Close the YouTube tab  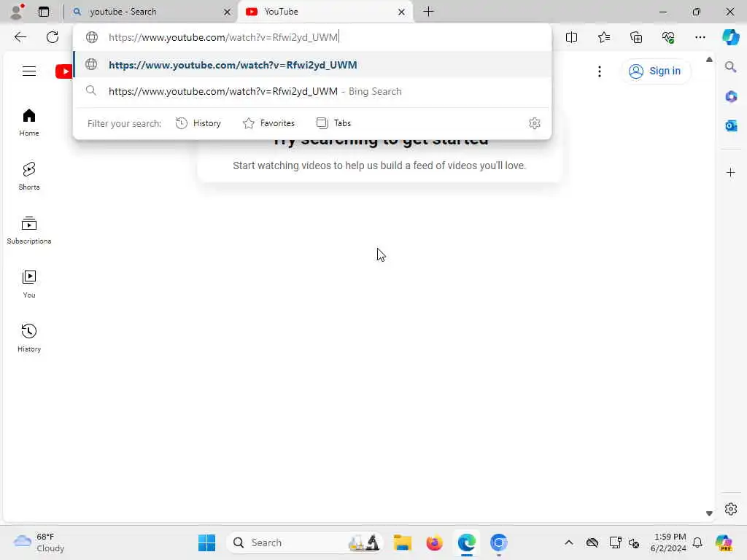402,12
